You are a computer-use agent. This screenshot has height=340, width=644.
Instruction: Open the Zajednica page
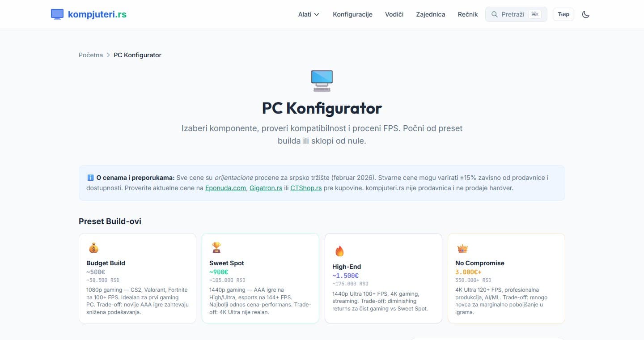tap(430, 14)
